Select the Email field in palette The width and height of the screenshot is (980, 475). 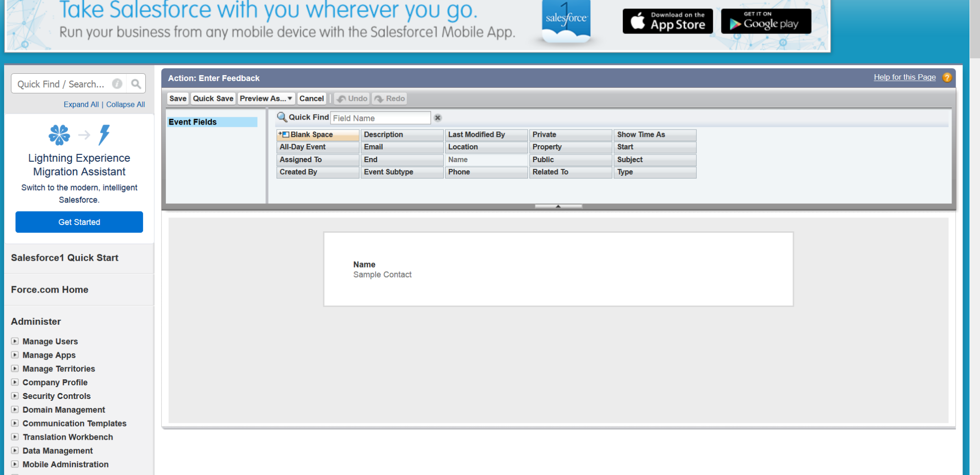pos(402,147)
